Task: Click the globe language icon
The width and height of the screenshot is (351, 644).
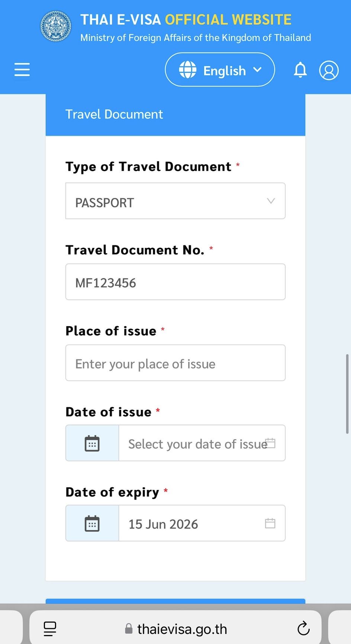Action: coord(188,70)
